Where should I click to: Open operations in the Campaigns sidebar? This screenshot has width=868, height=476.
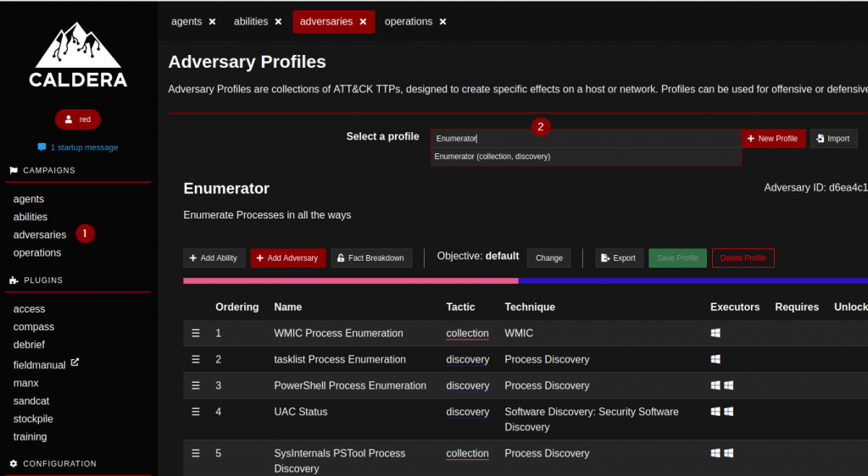[x=37, y=252]
